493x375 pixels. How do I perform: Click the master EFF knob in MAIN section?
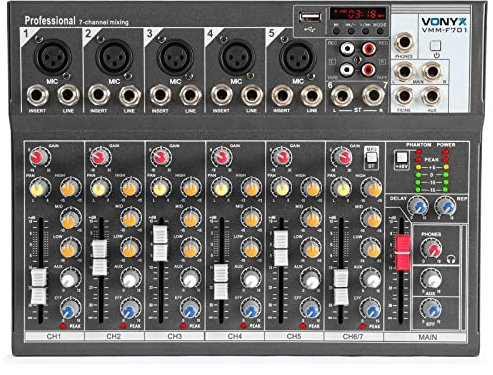[x=431, y=309]
